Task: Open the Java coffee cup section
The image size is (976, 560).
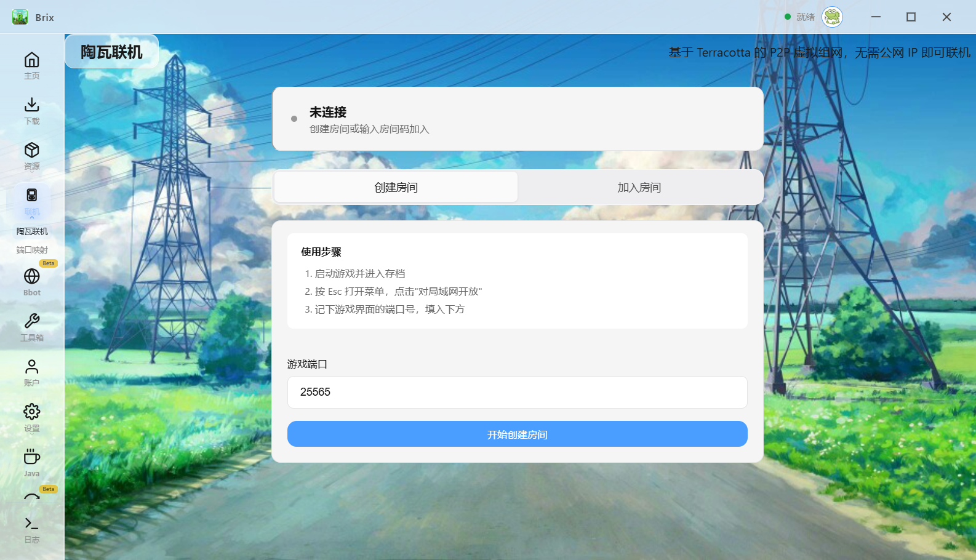Action: pyautogui.click(x=32, y=463)
